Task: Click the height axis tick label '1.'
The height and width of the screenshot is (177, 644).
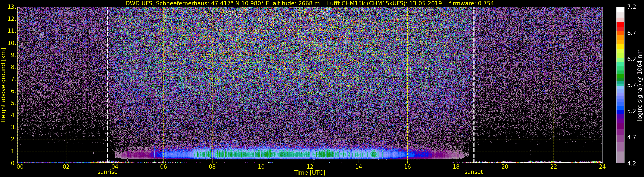Action: coord(13,151)
